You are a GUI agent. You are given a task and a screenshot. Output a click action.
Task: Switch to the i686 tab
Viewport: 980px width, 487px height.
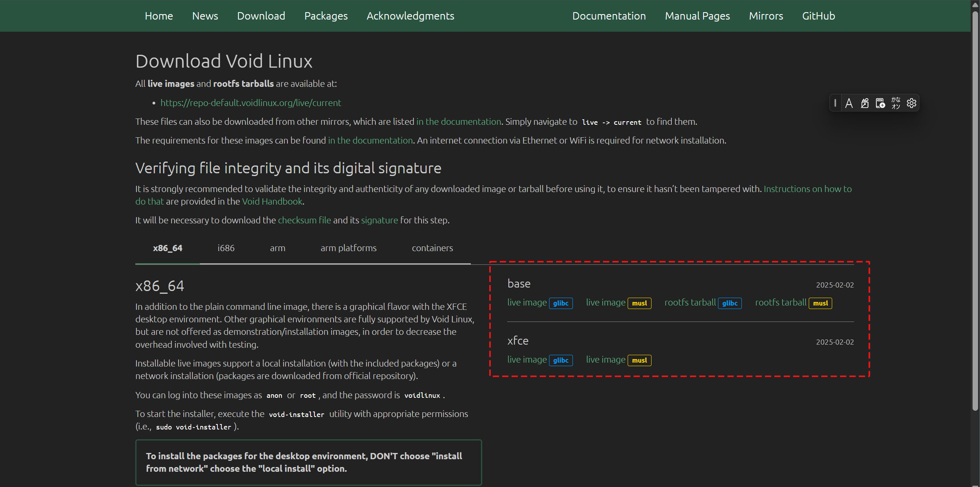pos(226,248)
